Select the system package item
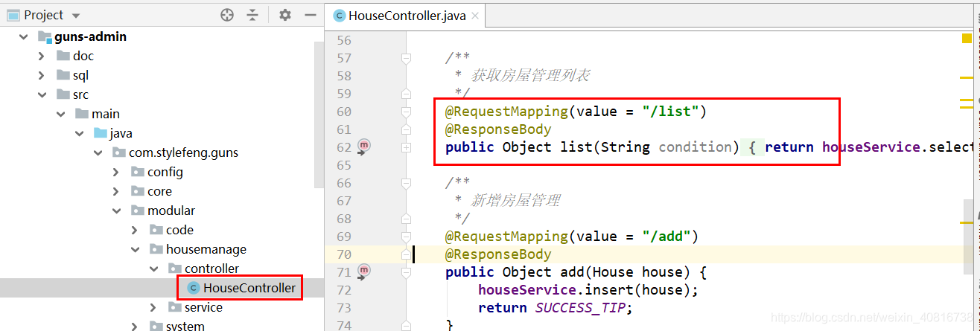Screen dimensions: 980x331 (185, 326)
